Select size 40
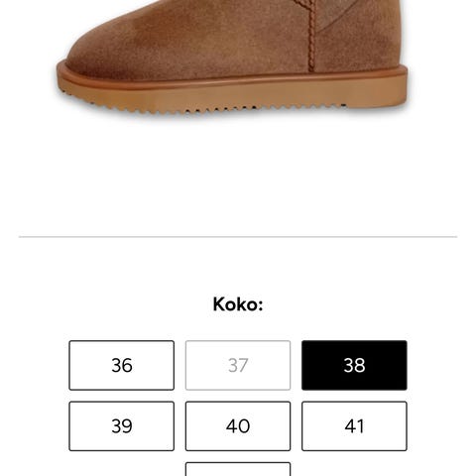Screen dimensions: 476x476 coord(238,426)
